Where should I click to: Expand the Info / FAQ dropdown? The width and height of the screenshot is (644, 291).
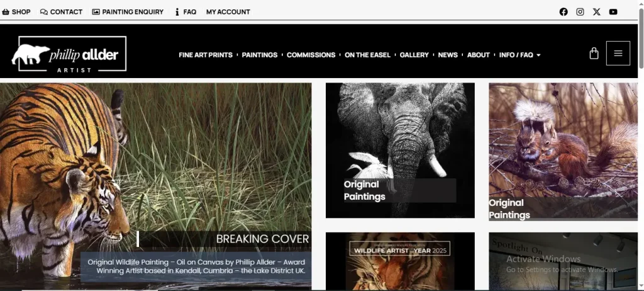click(x=519, y=55)
